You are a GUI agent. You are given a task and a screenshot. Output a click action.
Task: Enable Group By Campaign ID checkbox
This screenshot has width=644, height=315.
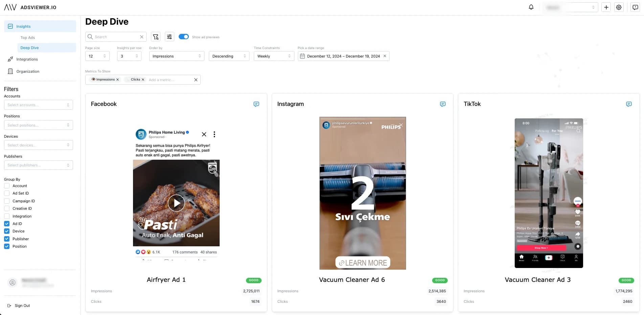click(7, 201)
